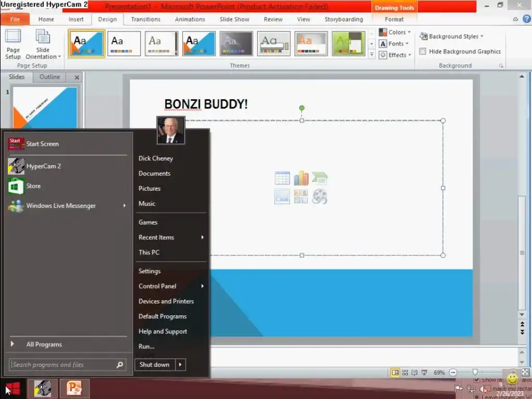The height and width of the screenshot is (399, 532).
Task: Open Background dialog launcher
Action: pos(501,66)
